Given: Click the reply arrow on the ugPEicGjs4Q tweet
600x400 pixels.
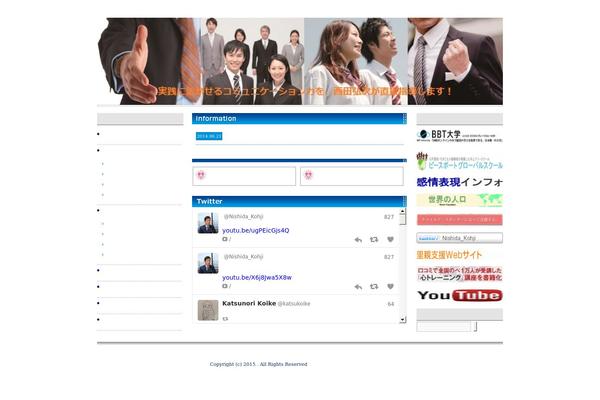Looking at the screenshot, I should (358, 240).
